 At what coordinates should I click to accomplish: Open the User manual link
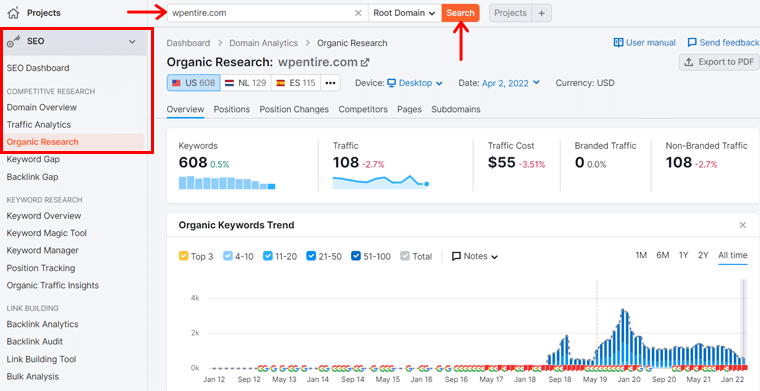click(644, 43)
